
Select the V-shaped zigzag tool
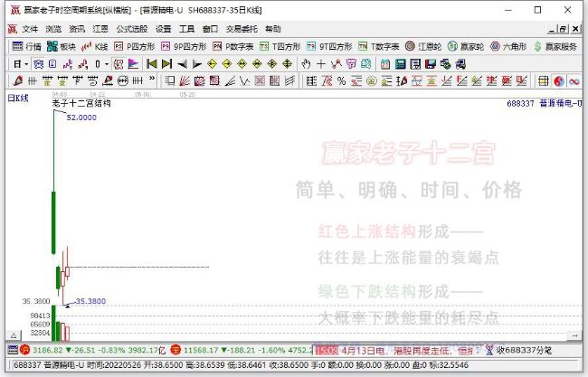pos(245,80)
